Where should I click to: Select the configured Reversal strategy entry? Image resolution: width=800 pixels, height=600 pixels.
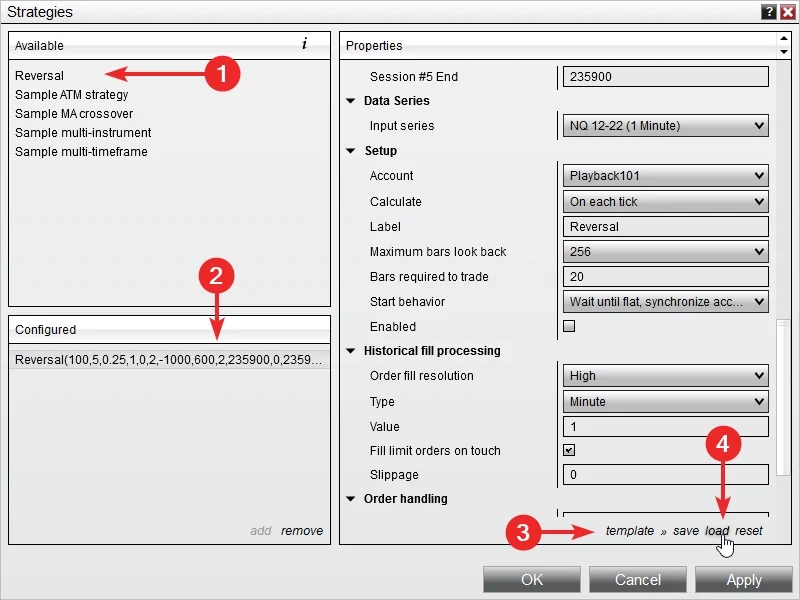point(168,360)
